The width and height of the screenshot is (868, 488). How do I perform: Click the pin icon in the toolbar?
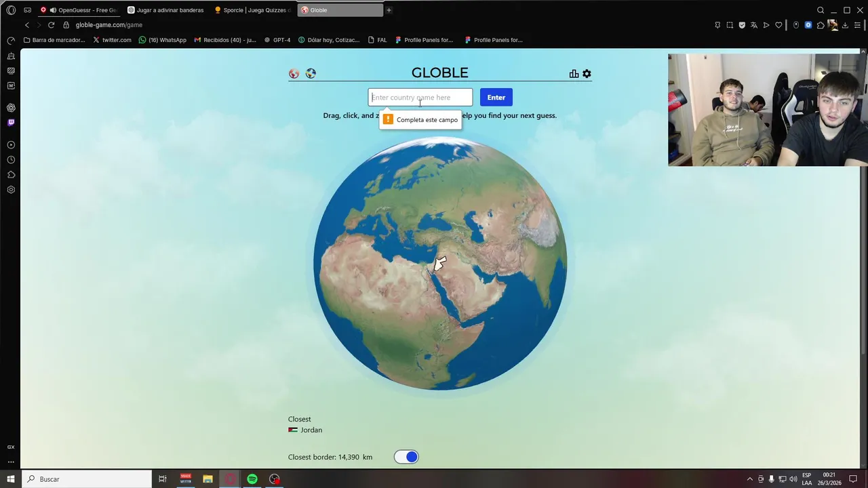coord(717,25)
